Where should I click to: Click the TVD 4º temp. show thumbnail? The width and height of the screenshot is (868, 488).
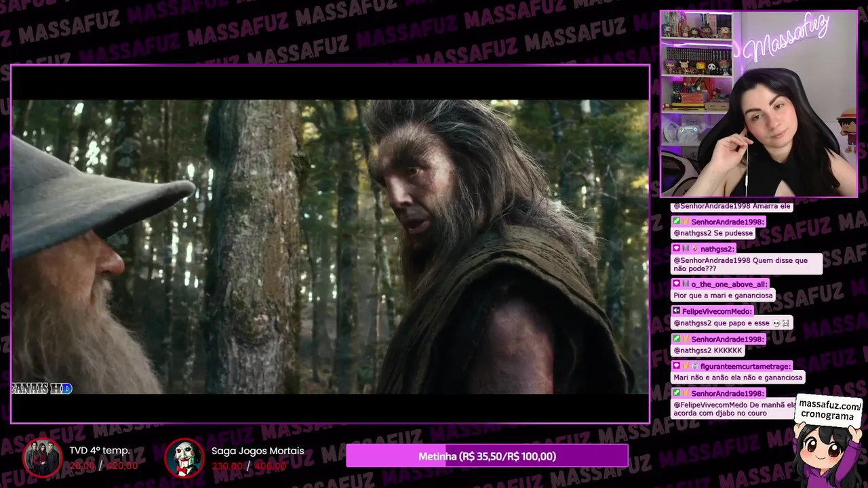click(43, 457)
